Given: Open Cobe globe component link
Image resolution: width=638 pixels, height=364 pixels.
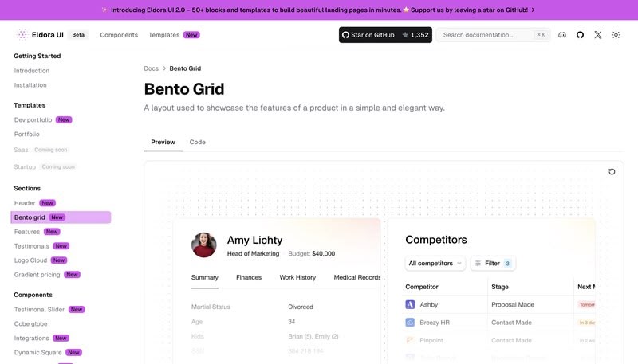Looking at the screenshot, I should 30,324.
